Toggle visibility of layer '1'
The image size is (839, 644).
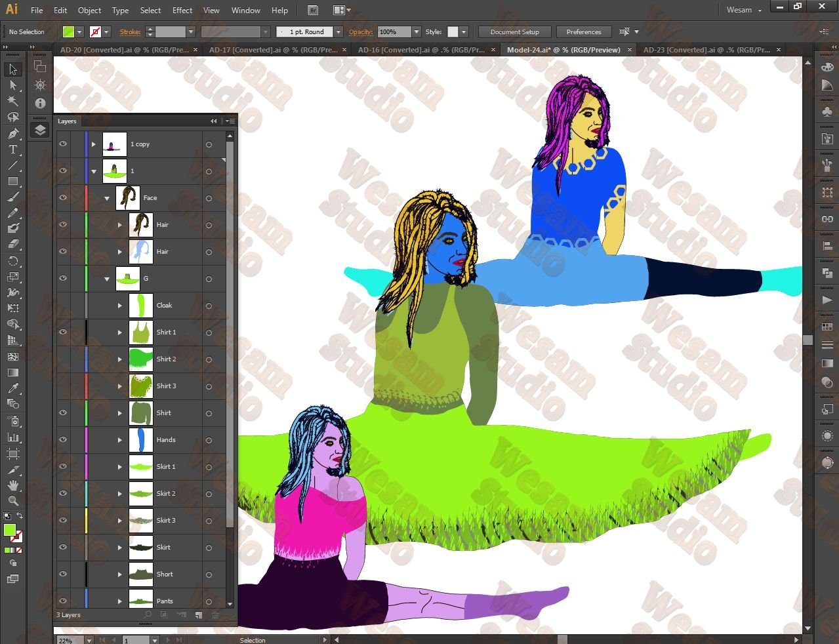click(63, 171)
